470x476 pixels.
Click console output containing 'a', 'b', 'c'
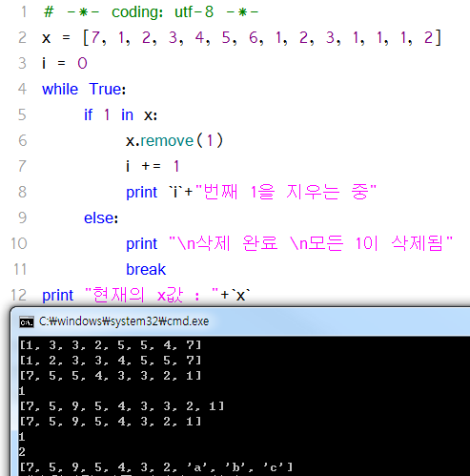pyautogui.click(x=155, y=467)
